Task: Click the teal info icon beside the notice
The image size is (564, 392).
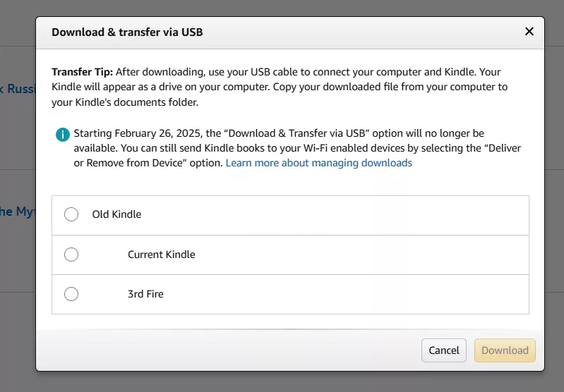Action: tap(63, 134)
